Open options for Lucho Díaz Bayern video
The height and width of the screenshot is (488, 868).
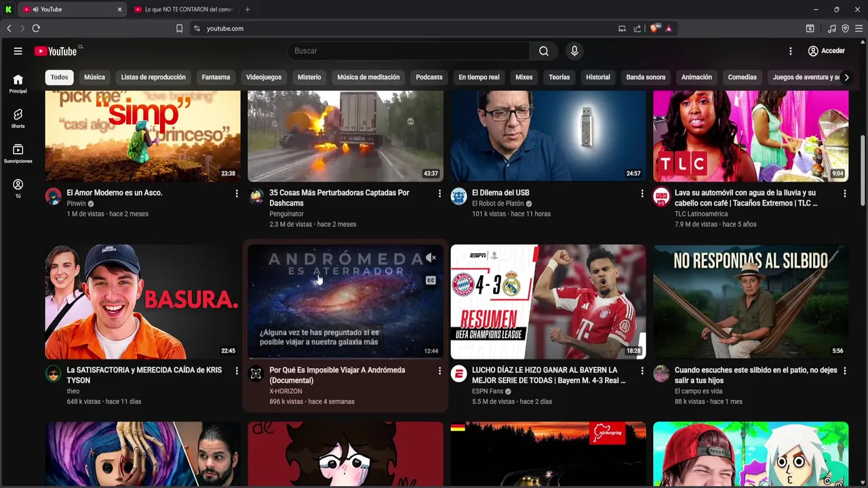pyautogui.click(x=642, y=371)
